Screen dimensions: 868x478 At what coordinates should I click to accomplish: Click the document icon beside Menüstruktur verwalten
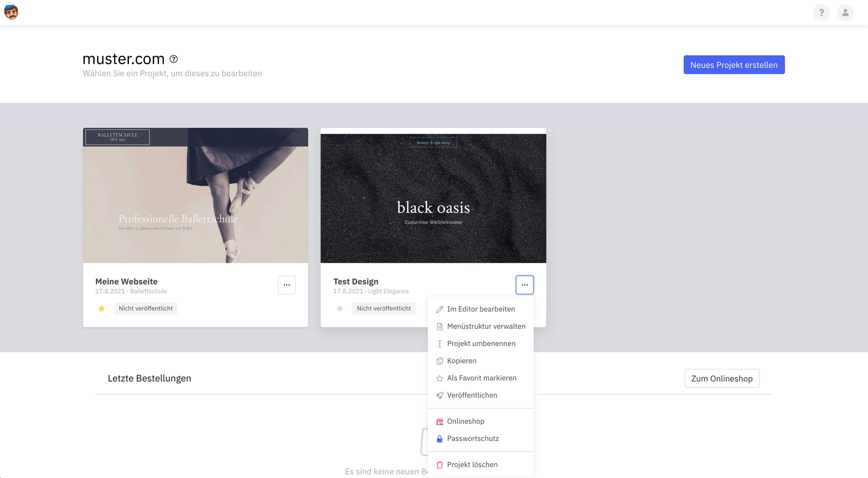440,327
